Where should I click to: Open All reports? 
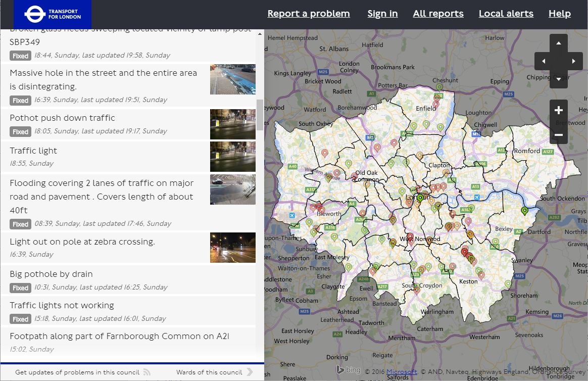(x=438, y=14)
